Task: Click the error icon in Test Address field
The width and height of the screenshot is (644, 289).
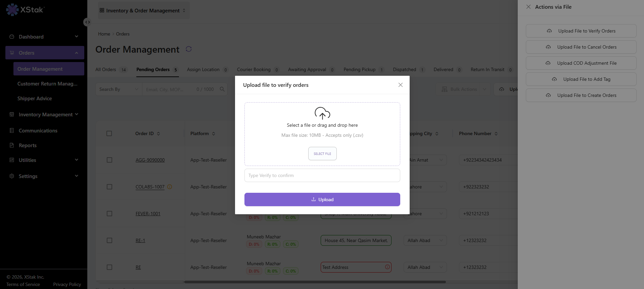Action: pos(387,267)
